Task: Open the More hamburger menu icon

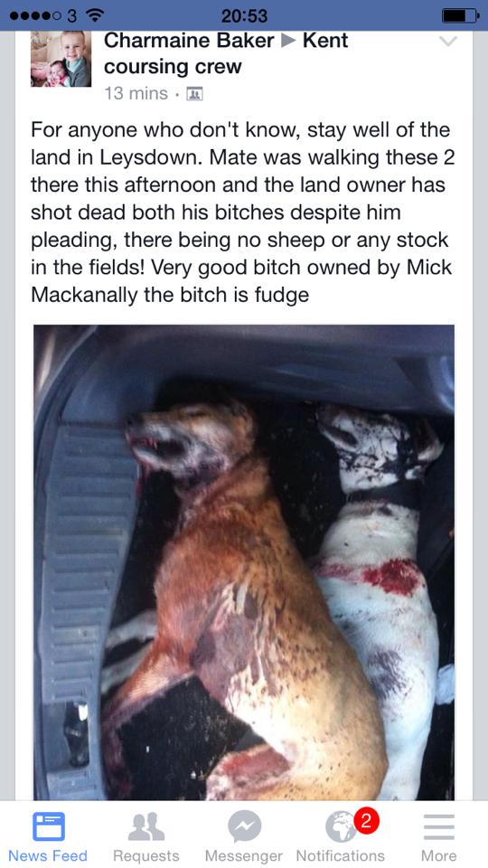Action: click(x=439, y=827)
